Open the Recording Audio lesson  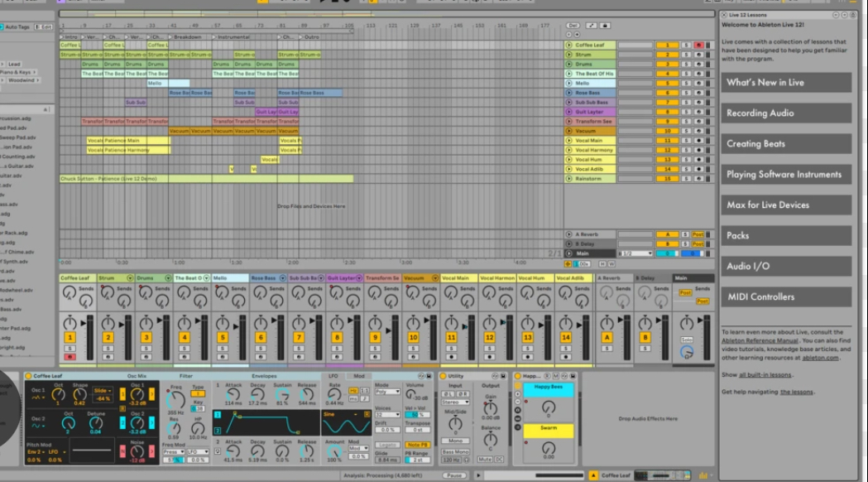click(786, 113)
